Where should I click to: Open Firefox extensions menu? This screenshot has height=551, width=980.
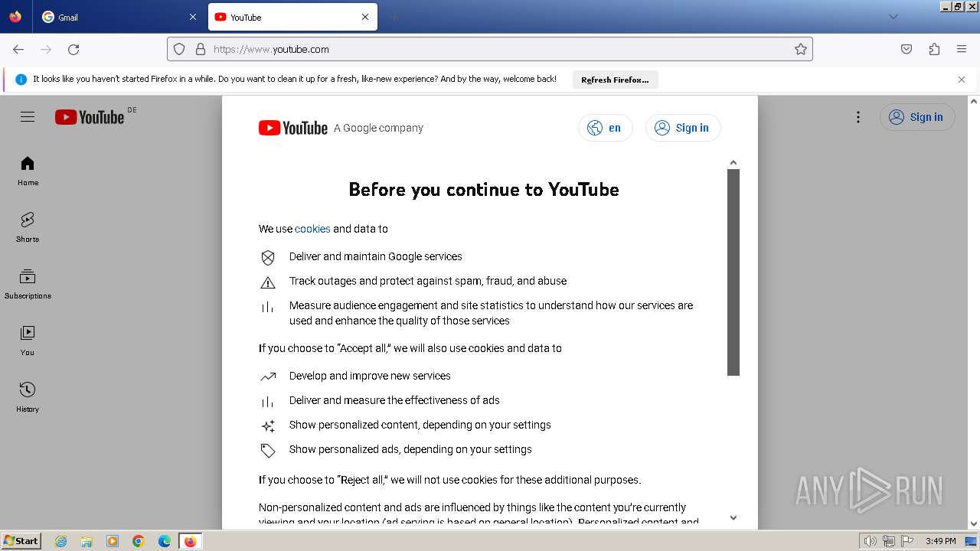tap(934, 49)
